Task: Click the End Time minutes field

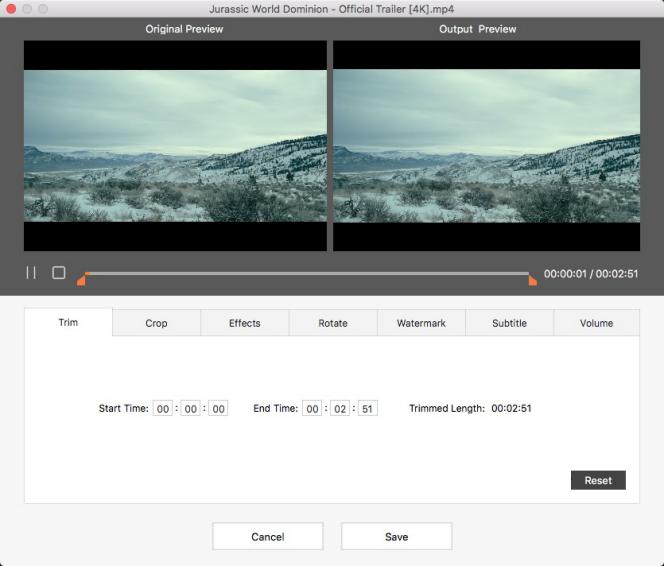Action: pos(340,409)
